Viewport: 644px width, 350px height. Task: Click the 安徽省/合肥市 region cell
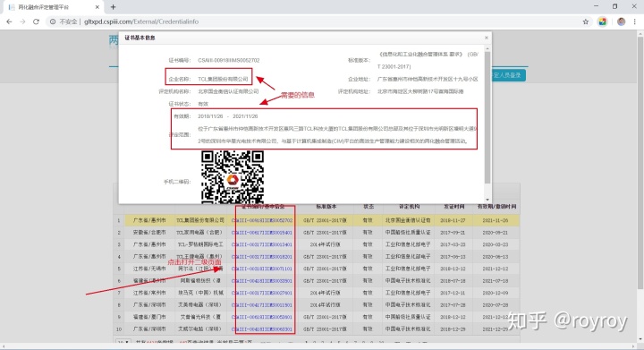tap(149, 233)
